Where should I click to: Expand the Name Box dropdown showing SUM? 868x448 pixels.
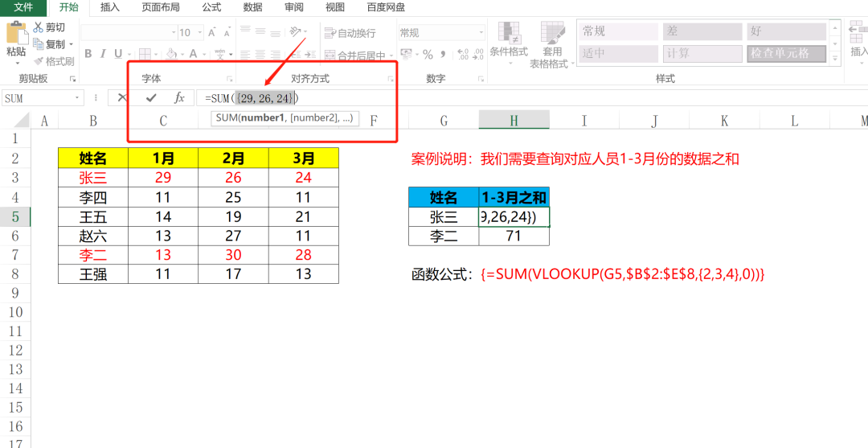coord(77,98)
